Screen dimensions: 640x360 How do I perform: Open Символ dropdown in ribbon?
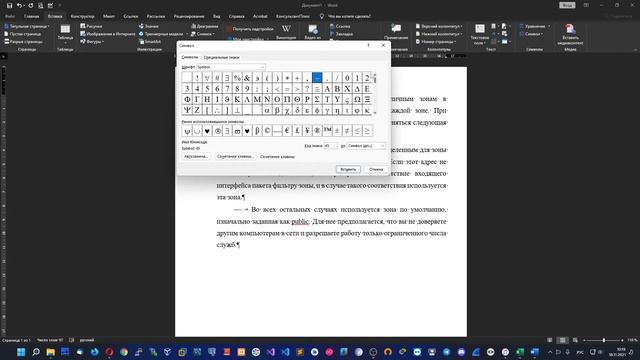tap(531, 34)
